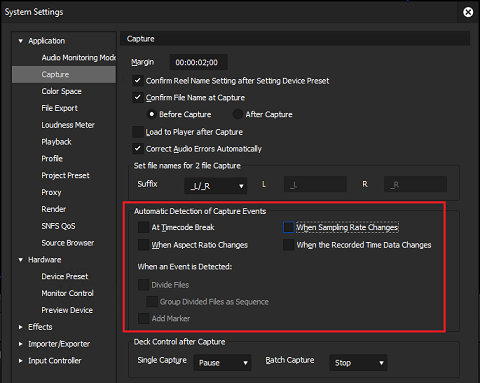Collapse the Application tree section

tap(21, 41)
